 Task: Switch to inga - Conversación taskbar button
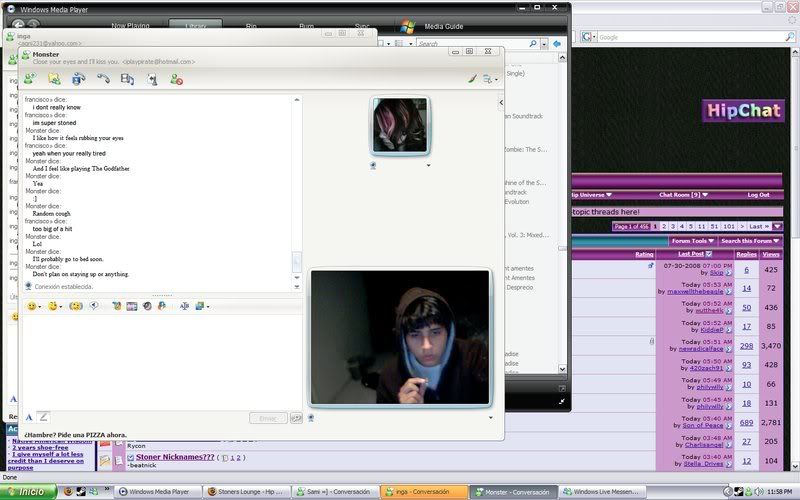pyautogui.click(x=424, y=492)
